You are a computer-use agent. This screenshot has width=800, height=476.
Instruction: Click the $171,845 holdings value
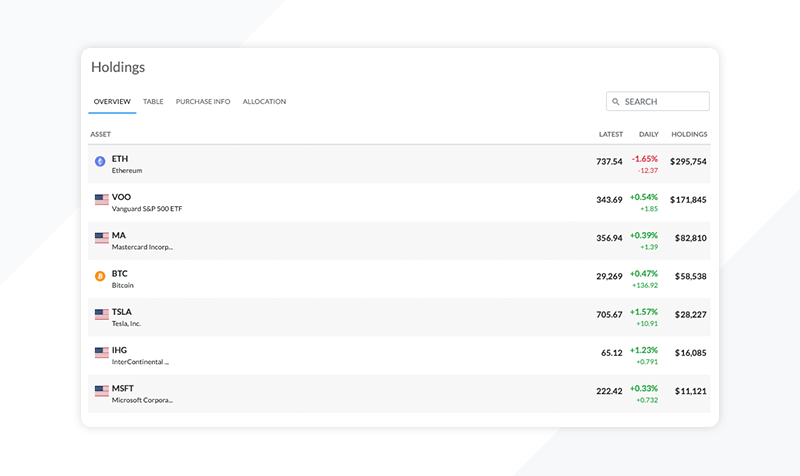(x=688, y=200)
